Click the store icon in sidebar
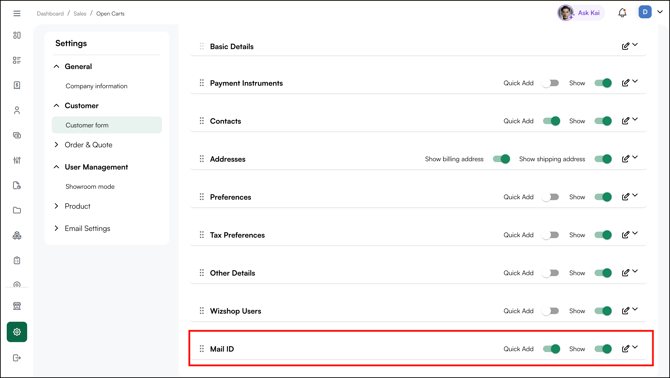The height and width of the screenshot is (378, 670). point(17,306)
